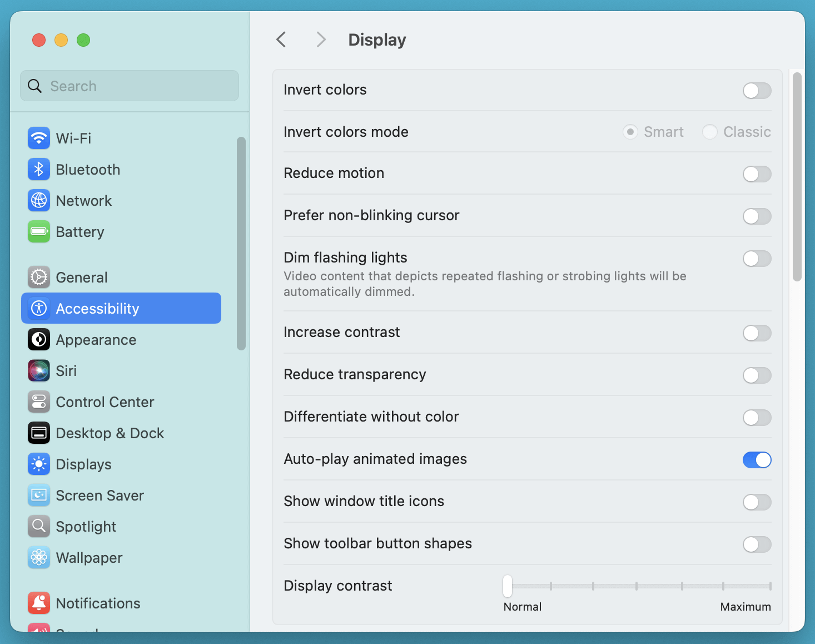Click the forward navigation chevron

pyautogui.click(x=321, y=39)
